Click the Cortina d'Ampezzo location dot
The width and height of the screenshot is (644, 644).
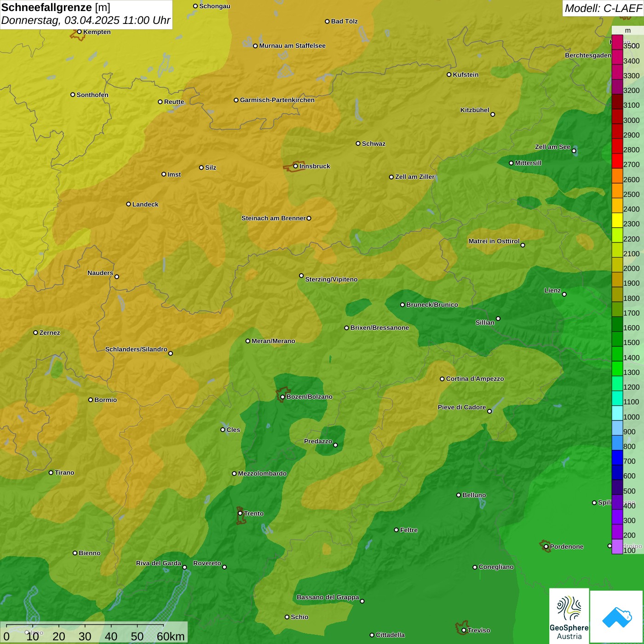[442, 379]
